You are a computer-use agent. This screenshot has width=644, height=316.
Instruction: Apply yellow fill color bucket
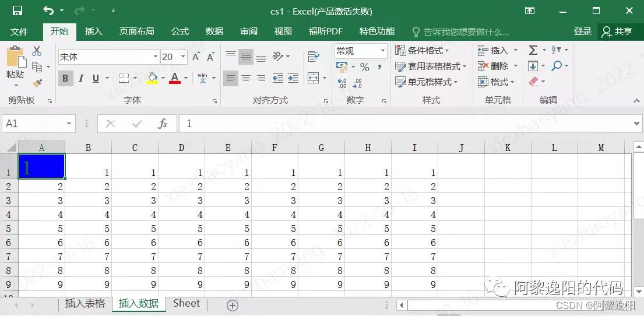coord(152,78)
